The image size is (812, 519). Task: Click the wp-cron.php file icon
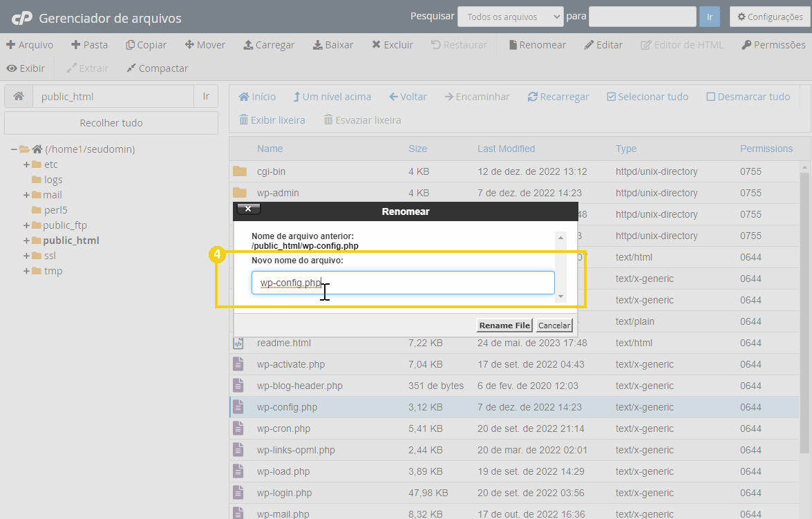238,429
